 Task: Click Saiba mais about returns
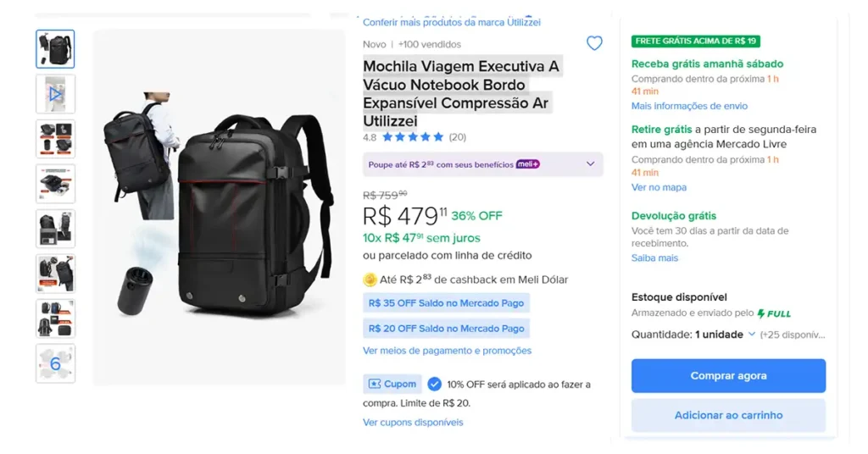point(654,257)
